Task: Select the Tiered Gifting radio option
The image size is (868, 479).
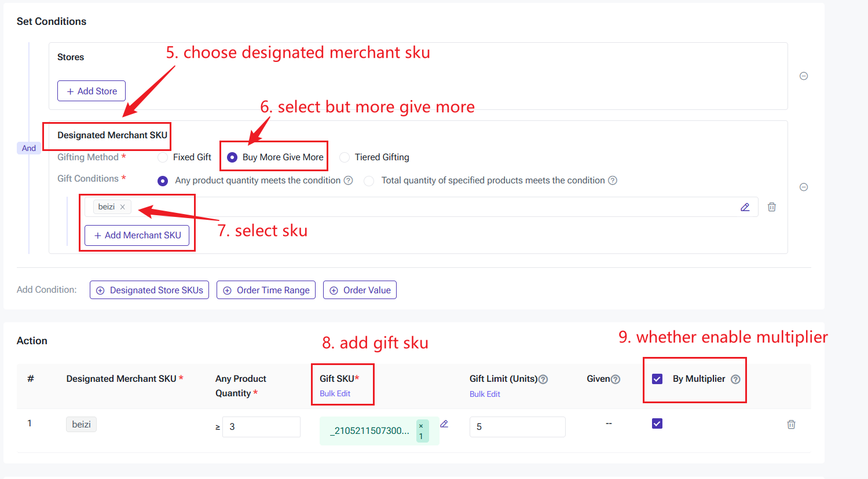Action: (x=345, y=157)
